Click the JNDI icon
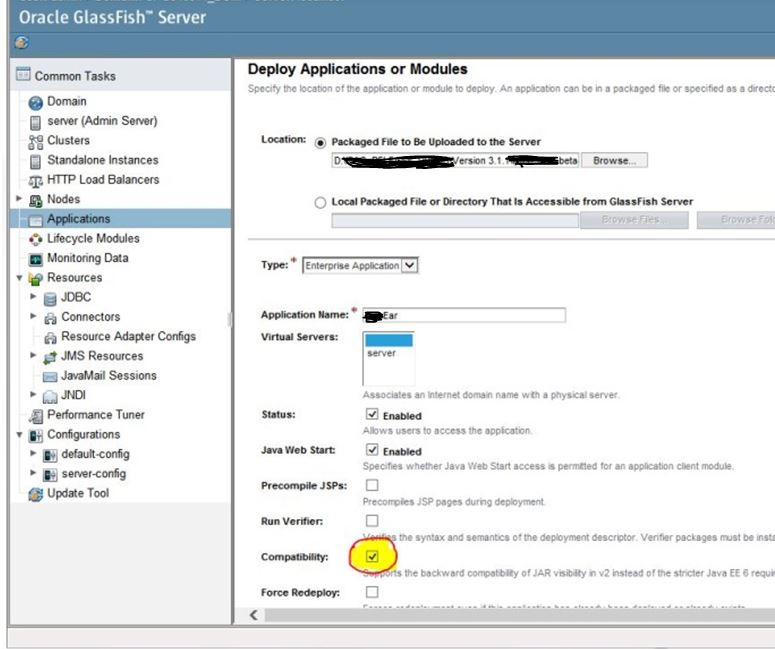Screen dimensions: 775x649 [50, 396]
